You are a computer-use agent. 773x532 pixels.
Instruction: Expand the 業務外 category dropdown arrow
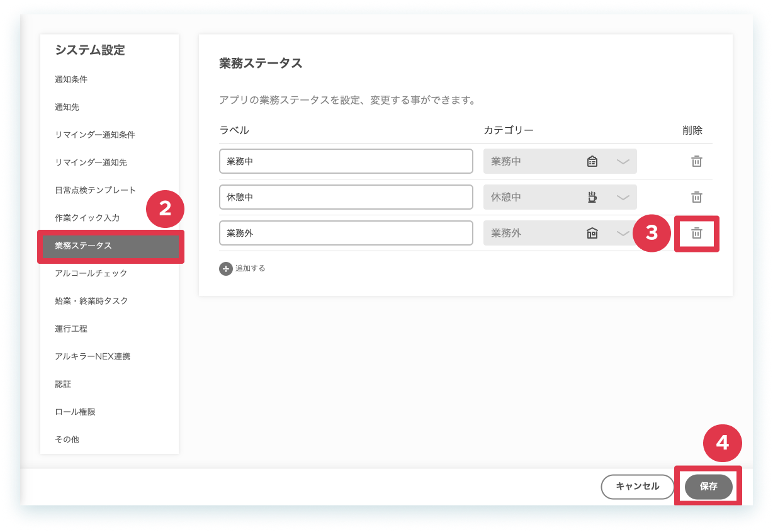pos(623,234)
